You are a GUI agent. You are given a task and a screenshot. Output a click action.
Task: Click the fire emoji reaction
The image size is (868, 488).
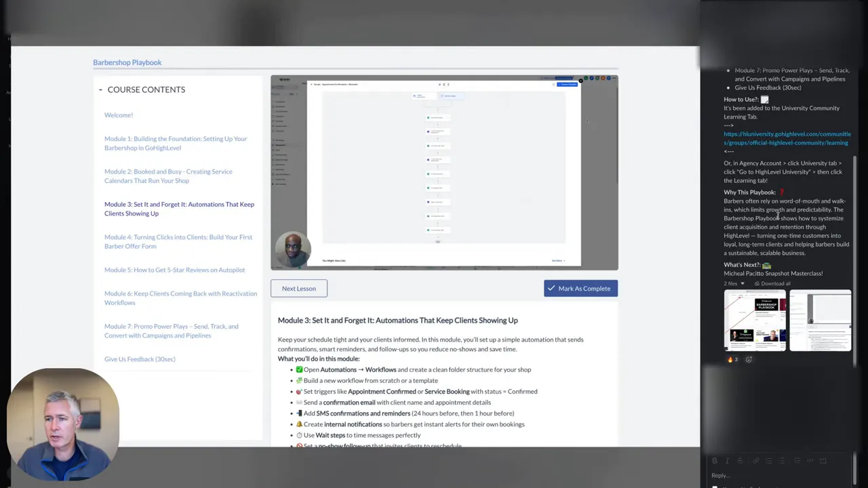pos(732,360)
